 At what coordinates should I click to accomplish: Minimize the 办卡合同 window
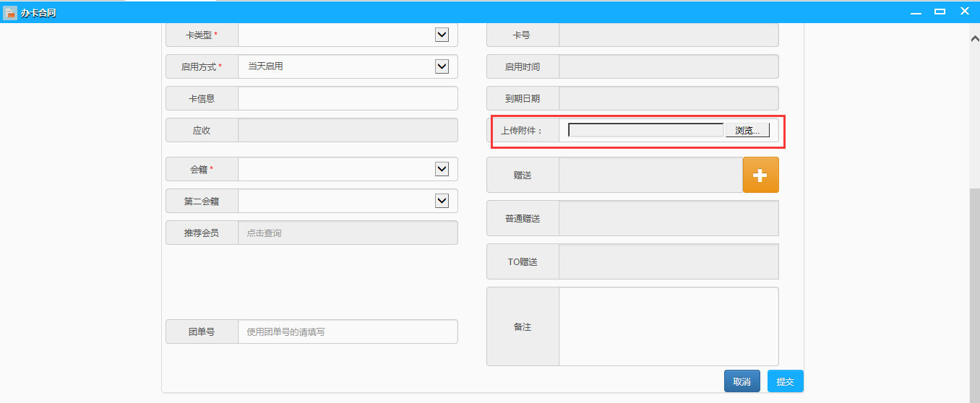click(916, 12)
